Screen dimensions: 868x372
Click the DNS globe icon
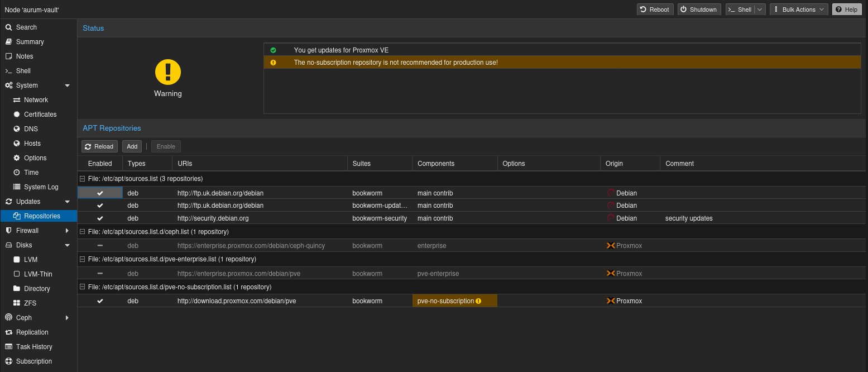17,129
